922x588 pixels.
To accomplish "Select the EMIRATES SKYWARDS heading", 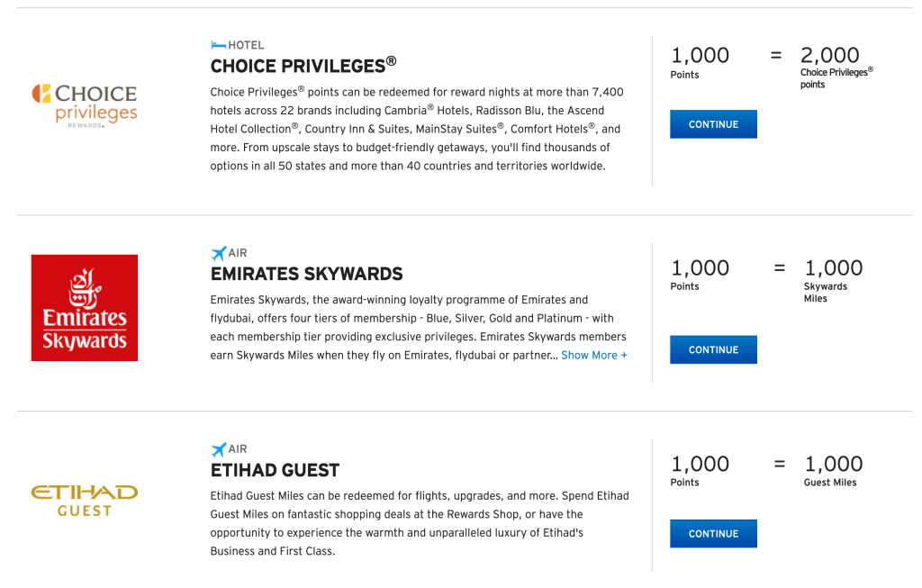I will (306, 274).
